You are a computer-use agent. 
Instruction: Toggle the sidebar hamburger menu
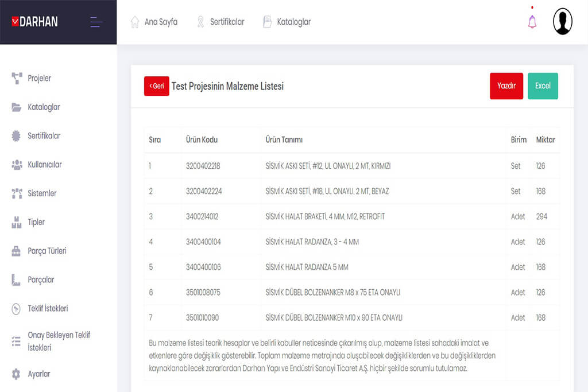pos(96,22)
